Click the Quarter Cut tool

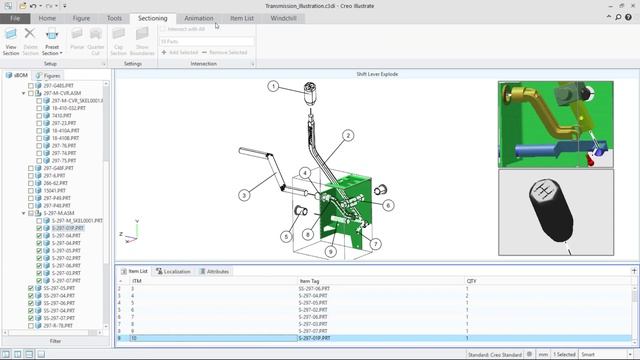pos(96,42)
